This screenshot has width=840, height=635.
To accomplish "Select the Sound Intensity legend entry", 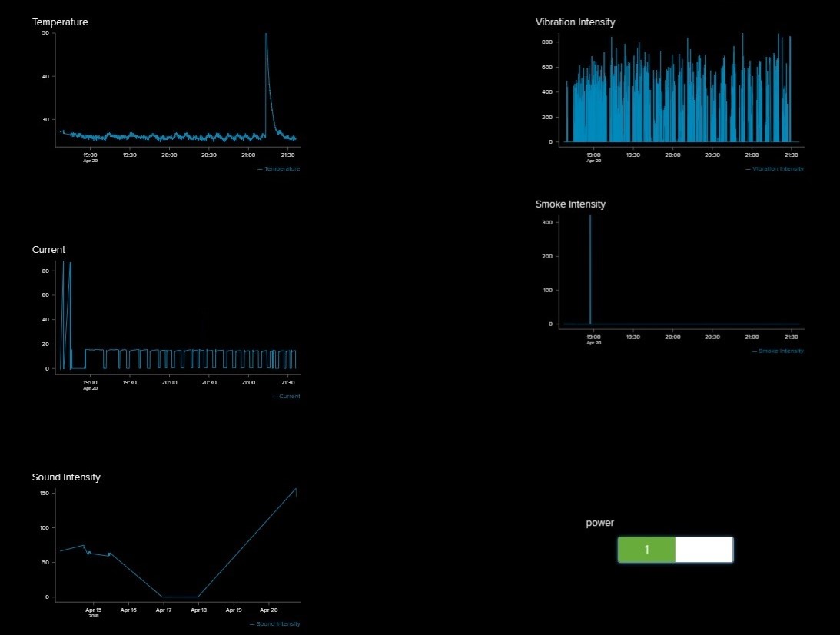I will tap(275, 623).
